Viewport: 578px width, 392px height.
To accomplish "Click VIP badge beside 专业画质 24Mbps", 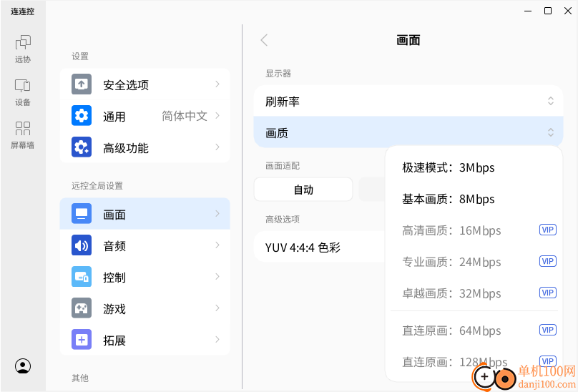I will (x=548, y=261).
